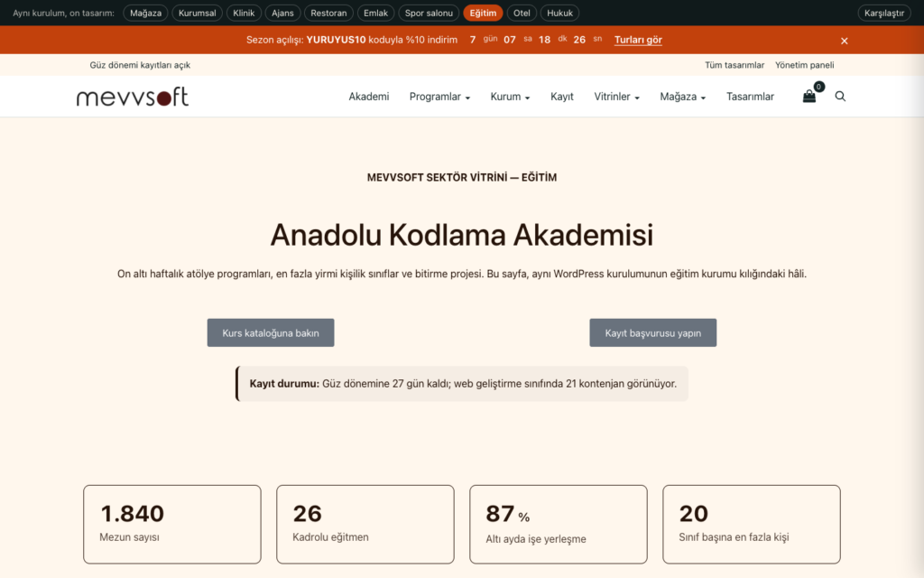The image size is (924, 578).
Task: Click the YURUYUS10 coupon code text
Action: coord(336,40)
